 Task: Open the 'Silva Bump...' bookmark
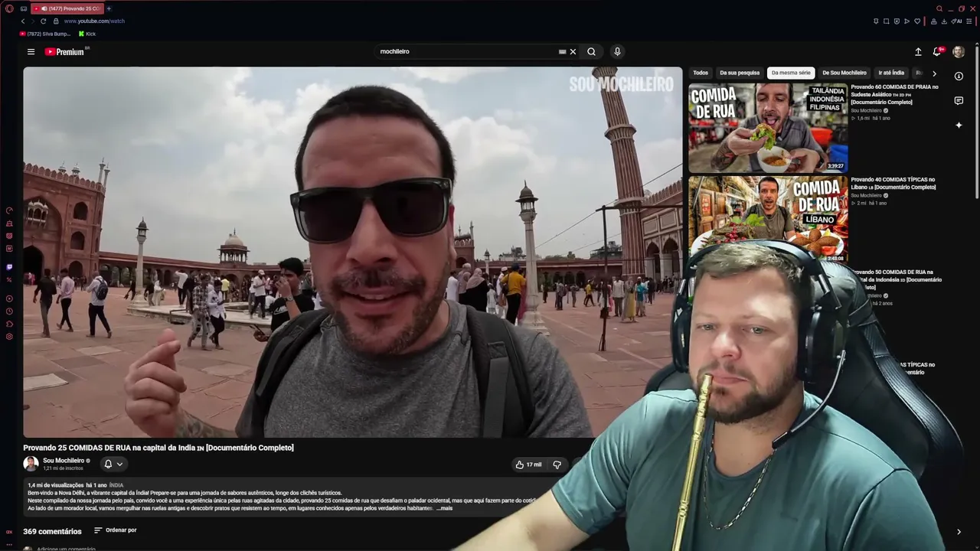click(45, 34)
